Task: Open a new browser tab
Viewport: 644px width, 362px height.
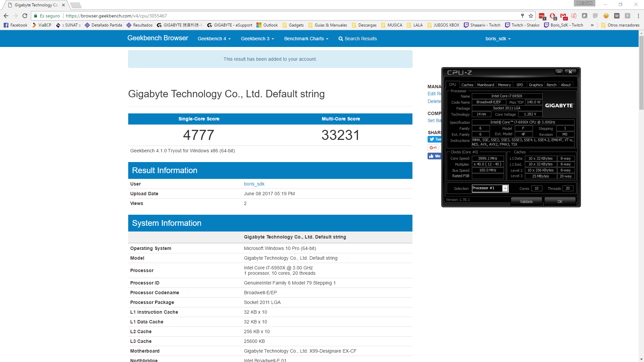Action: pos(76,5)
